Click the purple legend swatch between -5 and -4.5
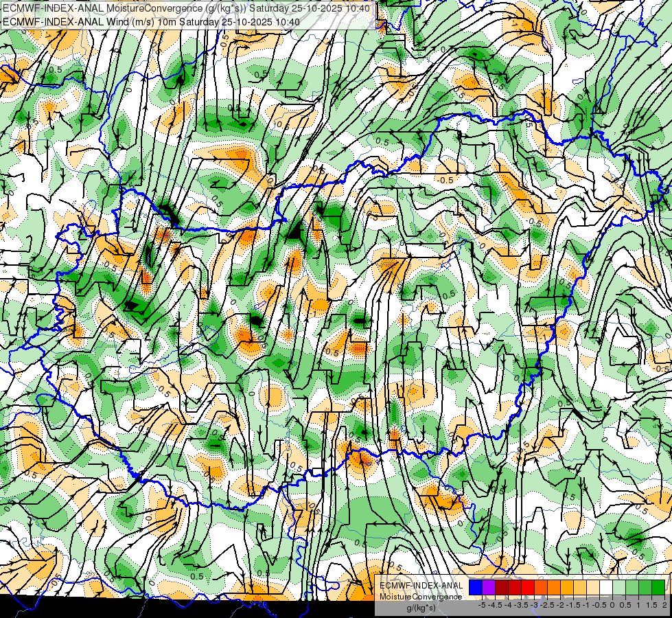Image resolution: width=672 pixels, height=618 pixels. coord(489,587)
